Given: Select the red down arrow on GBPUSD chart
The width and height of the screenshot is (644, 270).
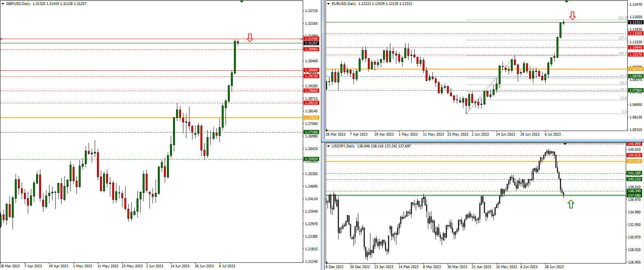Looking at the screenshot, I should click(x=250, y=38).
